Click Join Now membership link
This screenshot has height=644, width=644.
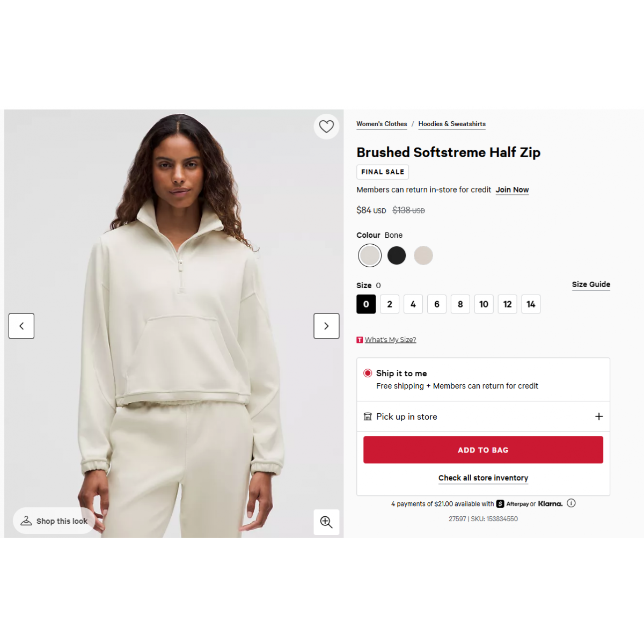pyautogui.click(x=512, y=190)
